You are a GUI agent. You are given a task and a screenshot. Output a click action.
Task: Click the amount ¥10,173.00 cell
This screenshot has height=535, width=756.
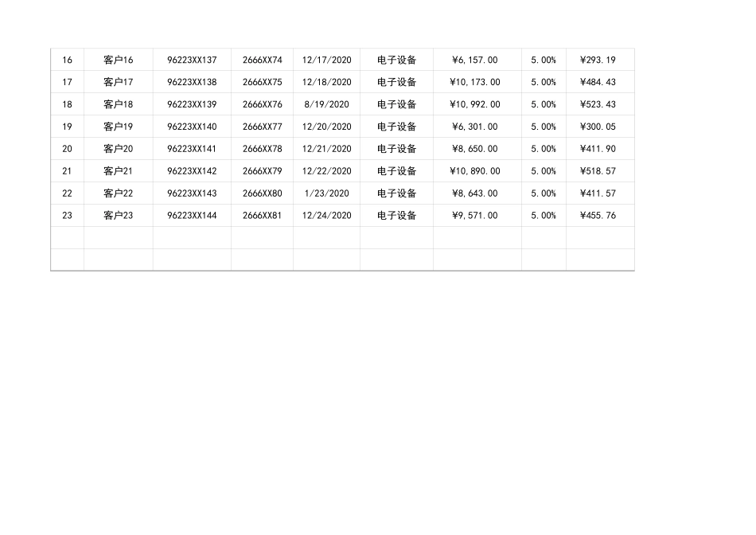click(477, 81)
